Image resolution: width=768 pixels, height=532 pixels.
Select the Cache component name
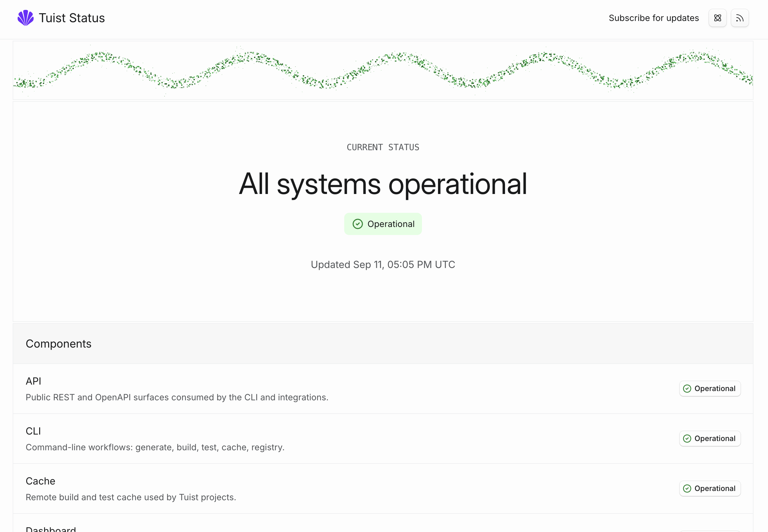[x=40, y=481]
